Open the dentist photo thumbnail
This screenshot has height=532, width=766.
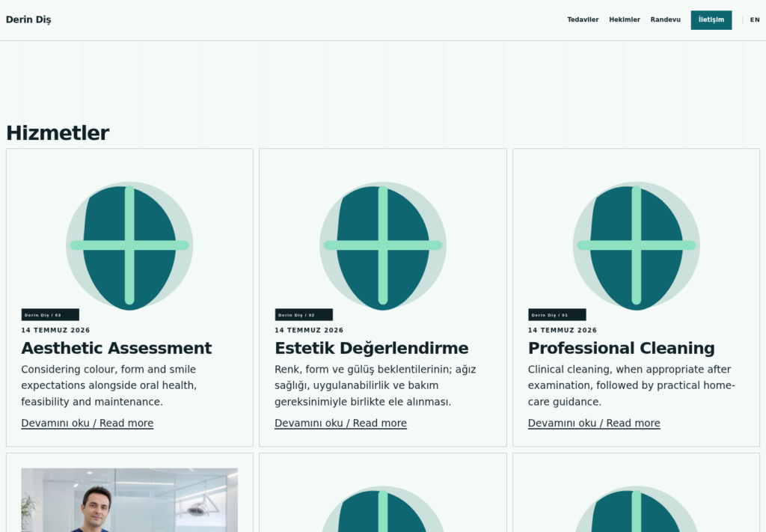[x=129, y=500]
